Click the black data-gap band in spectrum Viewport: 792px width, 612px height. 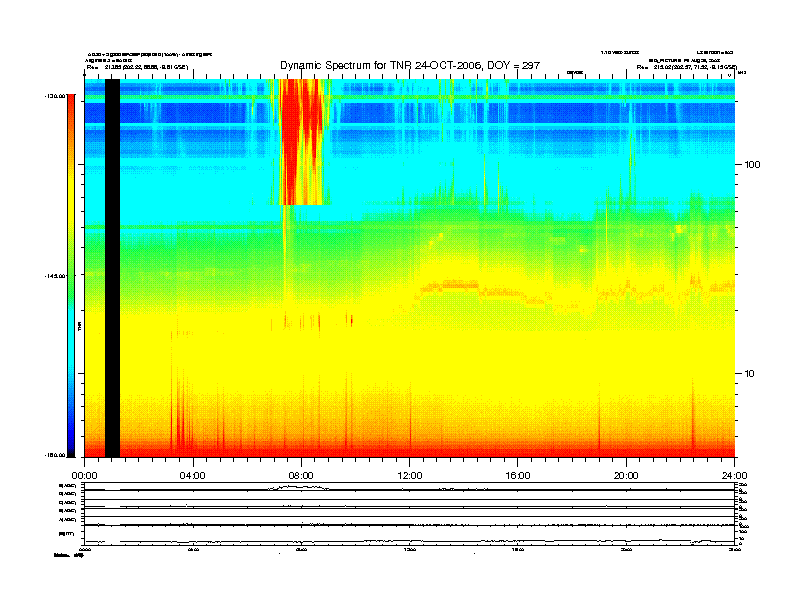point(112,268)
